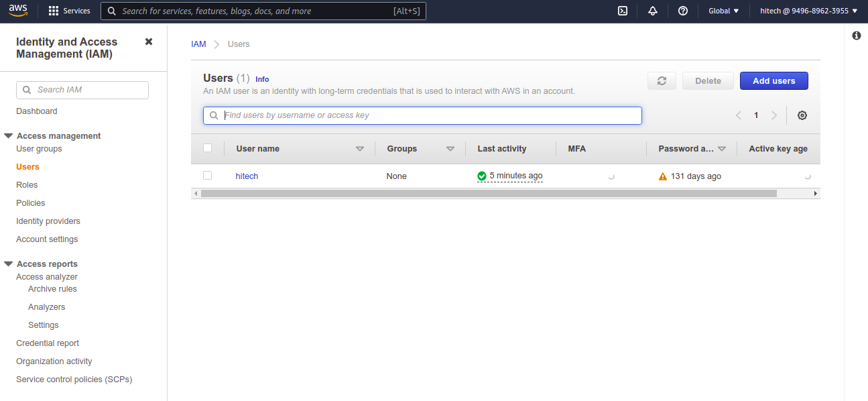The height and width of the screenshot is (401, 868).
Task: Click the breadcrumb chevron separator
Action: (216, 44)
